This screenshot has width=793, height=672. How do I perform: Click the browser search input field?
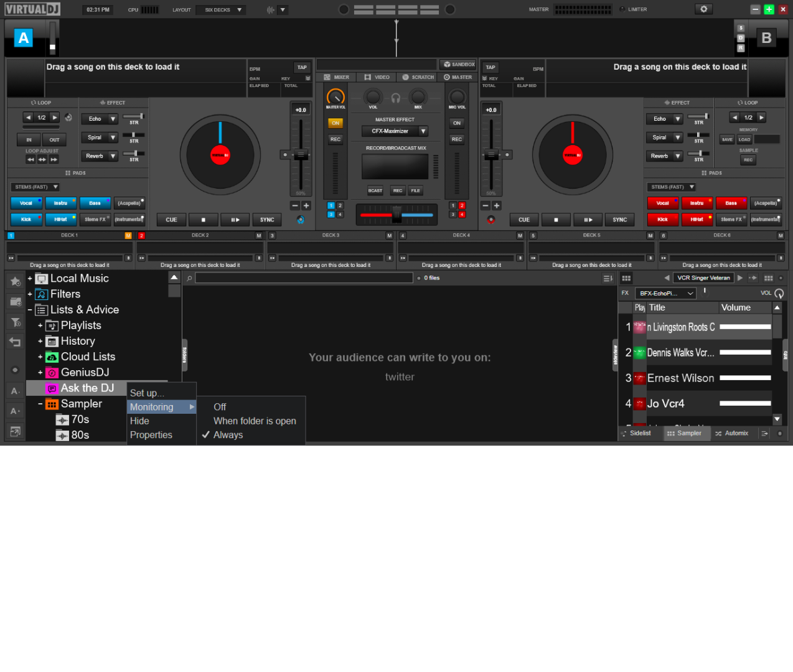pos(304,278)
